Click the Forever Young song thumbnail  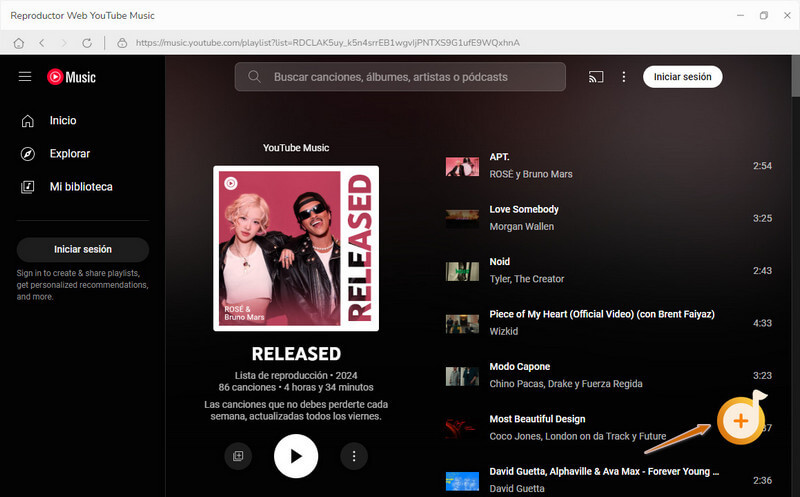pos(462,481)
